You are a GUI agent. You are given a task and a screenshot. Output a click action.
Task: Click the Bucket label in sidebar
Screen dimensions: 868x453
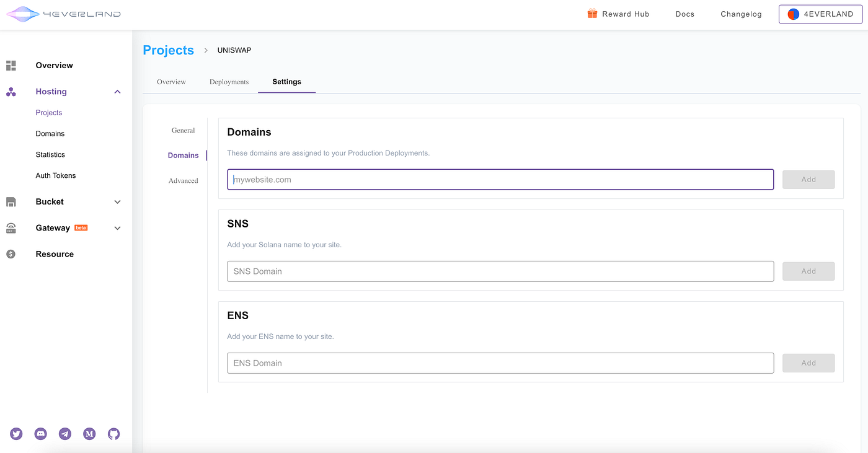click(50, 202)
